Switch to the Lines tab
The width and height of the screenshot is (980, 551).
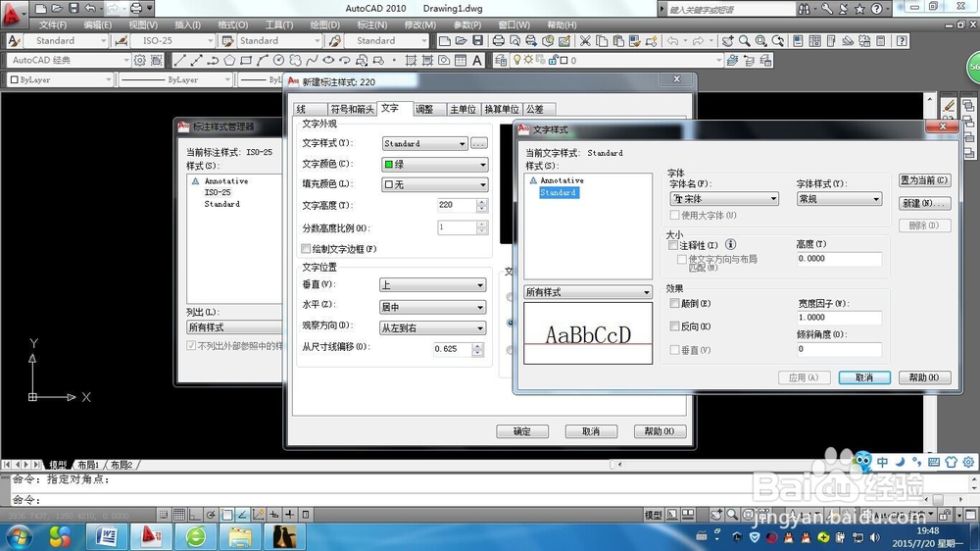pos(310,110)
